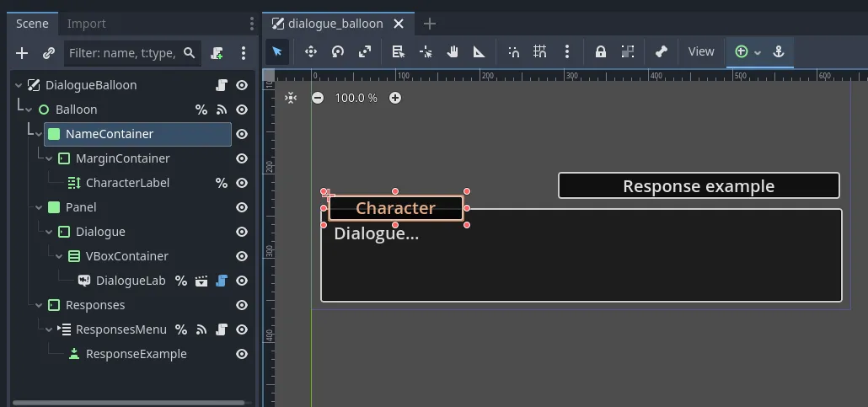Hide the ResponseExample node
This screenshot has width=868, height=407.
pos(242,355)
